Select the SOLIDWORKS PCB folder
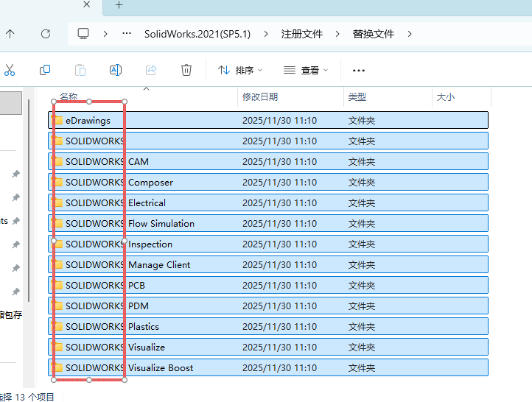 (268, 285)
